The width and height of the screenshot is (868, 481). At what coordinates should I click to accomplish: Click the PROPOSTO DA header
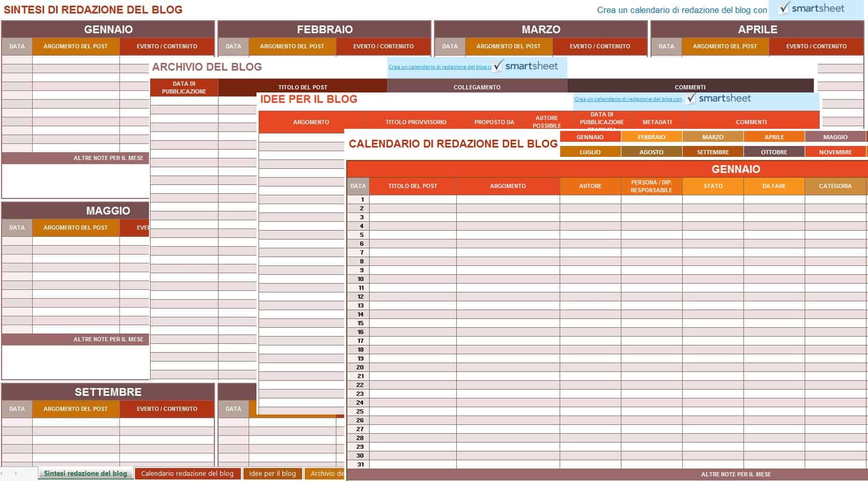click(x=494, y=122)
